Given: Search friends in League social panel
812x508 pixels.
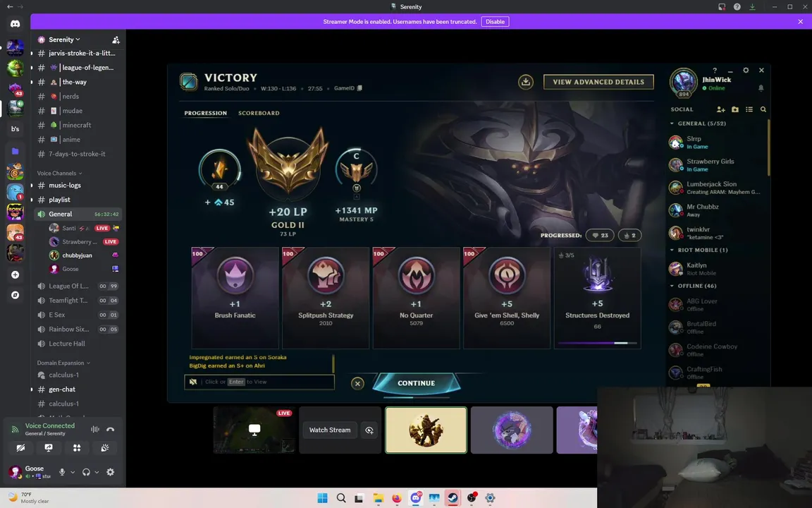Looking at the screenshot, I should (763, 109).
